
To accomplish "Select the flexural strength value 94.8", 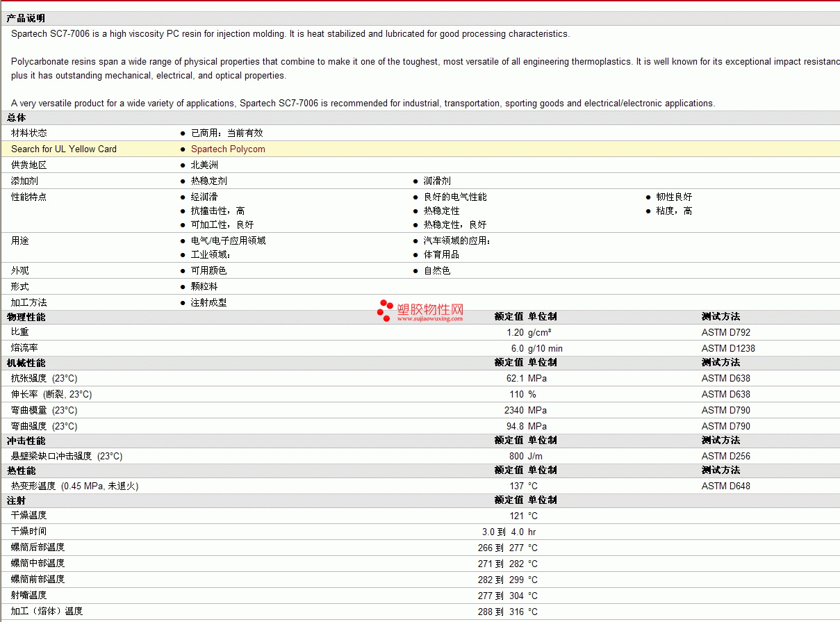I will (x=516, y=426).
